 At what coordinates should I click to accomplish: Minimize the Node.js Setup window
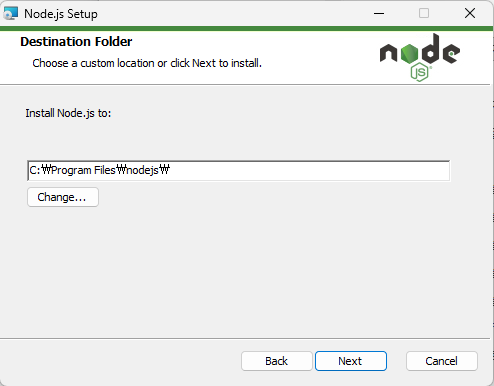click(379, 13)
